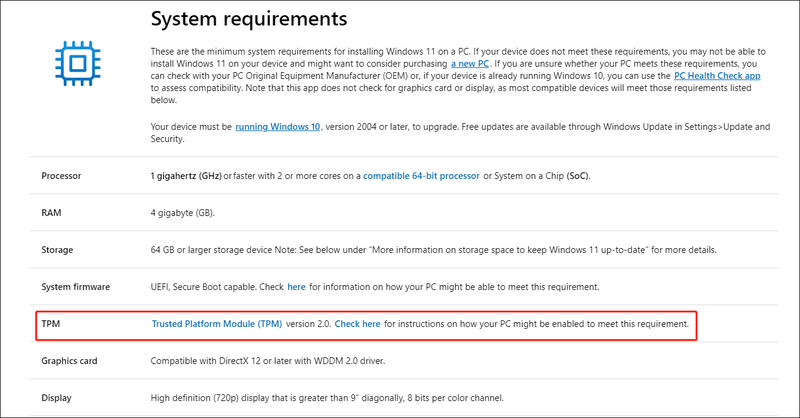Open the PC Health Check app link
The image size is (800, 418).
tap(717, 76)
